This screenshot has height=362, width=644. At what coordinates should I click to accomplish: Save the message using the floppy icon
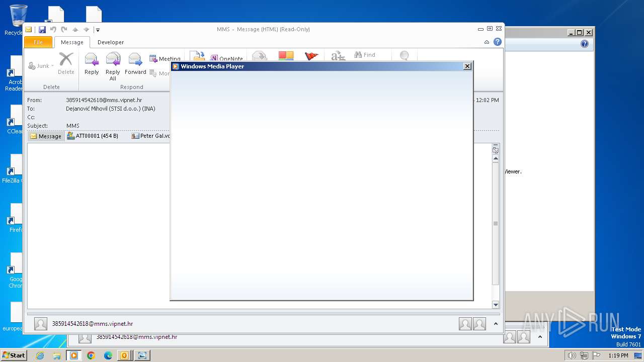coord(42,30)
